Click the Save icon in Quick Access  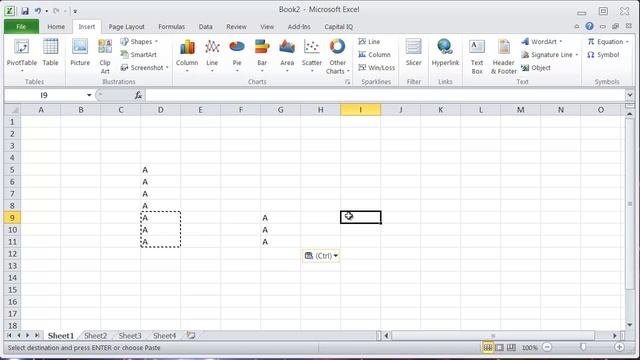25,11
